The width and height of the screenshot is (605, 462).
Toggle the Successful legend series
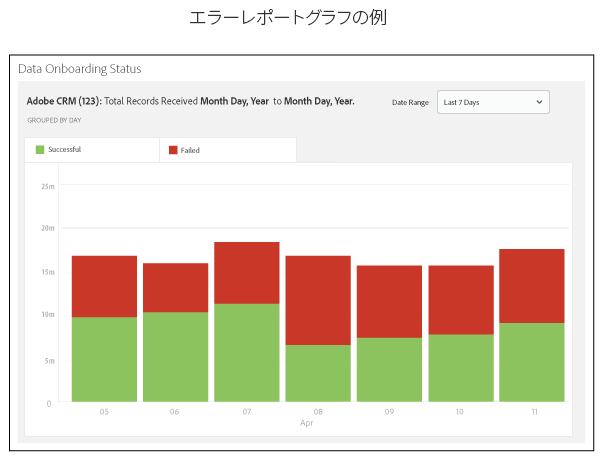92,150
